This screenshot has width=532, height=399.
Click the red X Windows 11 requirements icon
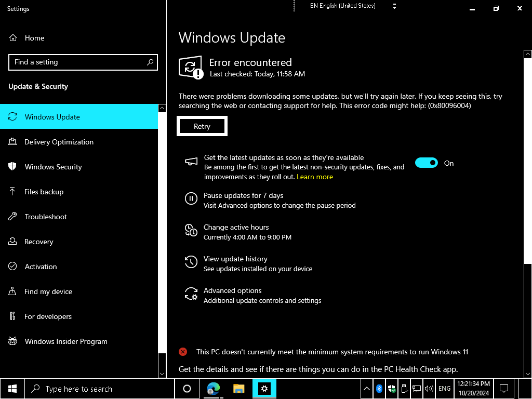183,352
